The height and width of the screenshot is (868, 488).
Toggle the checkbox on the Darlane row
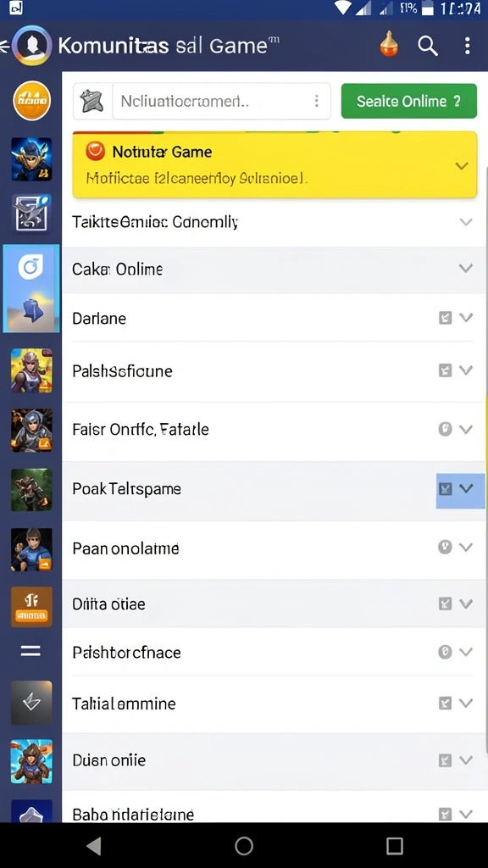click(446, 318)
